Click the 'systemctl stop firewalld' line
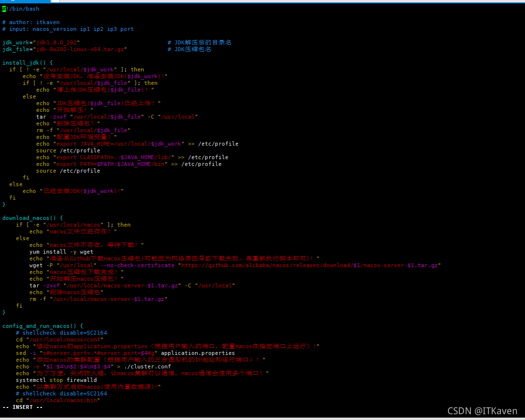This screenshot has height=420, width=525. click(x=56, y=380)
